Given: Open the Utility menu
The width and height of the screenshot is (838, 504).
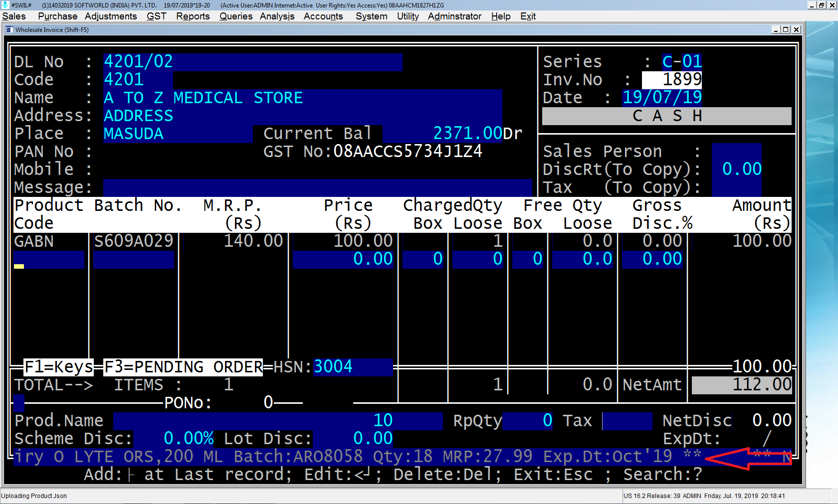Looking at the screenshot, I should click(x=408, y=16).
